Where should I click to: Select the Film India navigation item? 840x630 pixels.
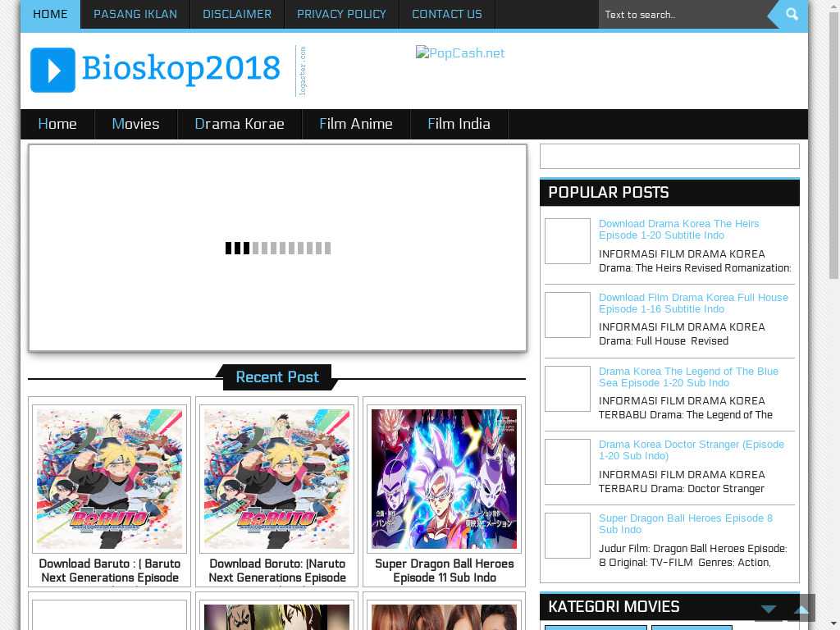[x=459, y=125]
